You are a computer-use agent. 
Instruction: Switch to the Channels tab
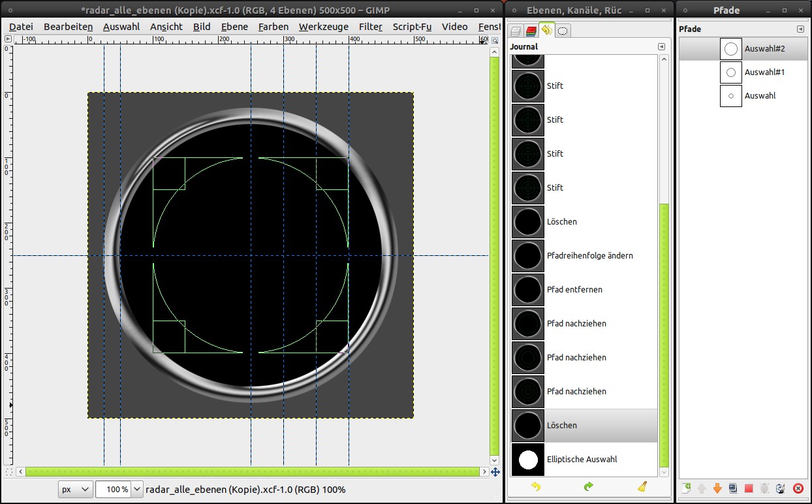tap(531, 31)
